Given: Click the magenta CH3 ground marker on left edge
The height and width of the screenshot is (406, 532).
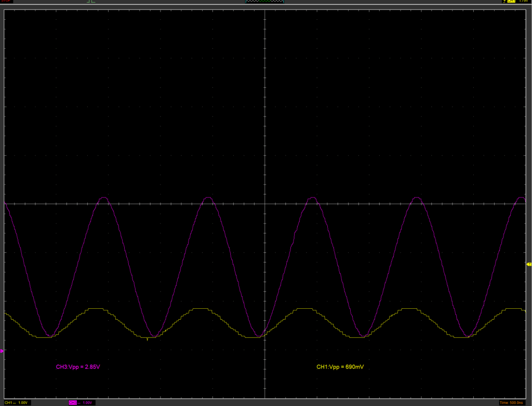Looking at the screenshot, I should coord(2,351).
